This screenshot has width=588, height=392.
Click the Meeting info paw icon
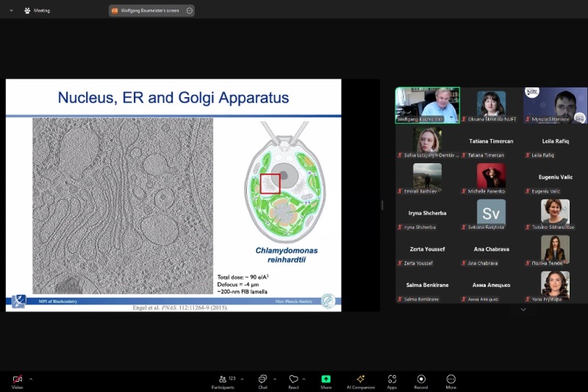click(28, 10)
